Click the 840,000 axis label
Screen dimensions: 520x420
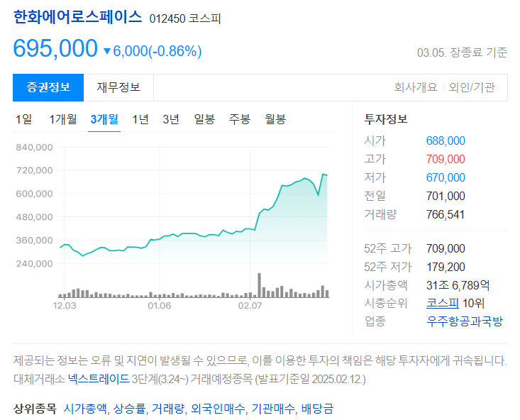pyautogui.click(x=35, y=148)
